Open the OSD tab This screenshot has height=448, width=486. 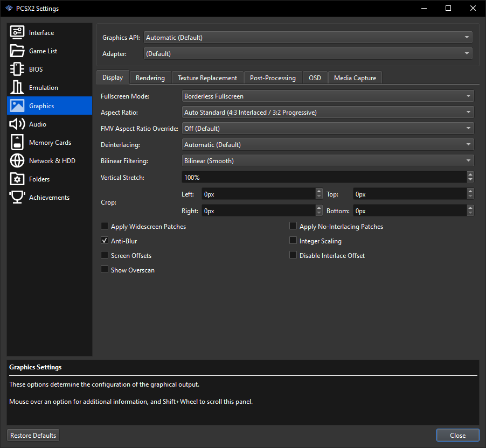[x=315, y=78]
